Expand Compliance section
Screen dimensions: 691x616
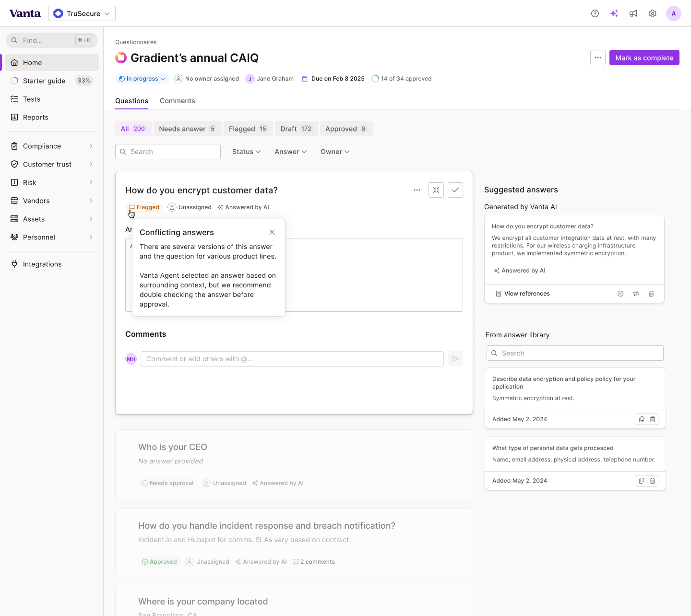tap(52, 146)
